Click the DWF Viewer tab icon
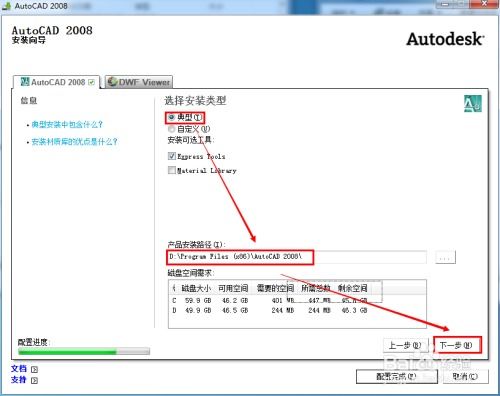The image size is (500, 396). click(x=112, y=82)
